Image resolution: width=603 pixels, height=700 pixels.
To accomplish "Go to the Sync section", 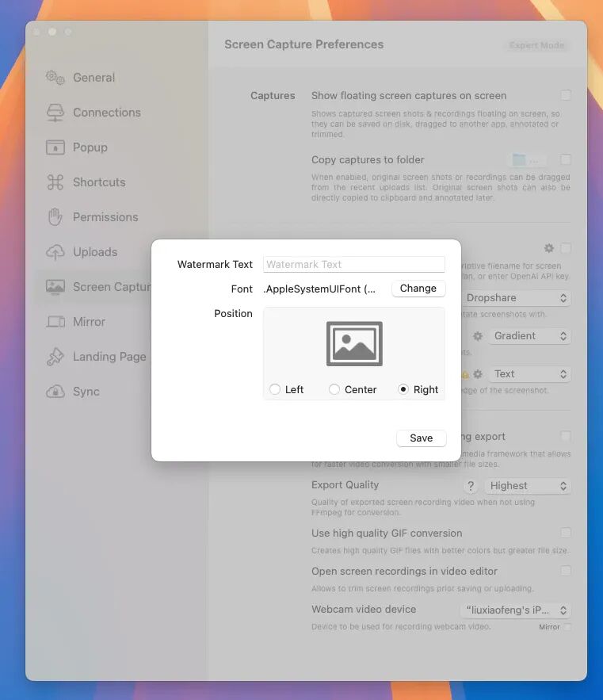I will point(86,392).
